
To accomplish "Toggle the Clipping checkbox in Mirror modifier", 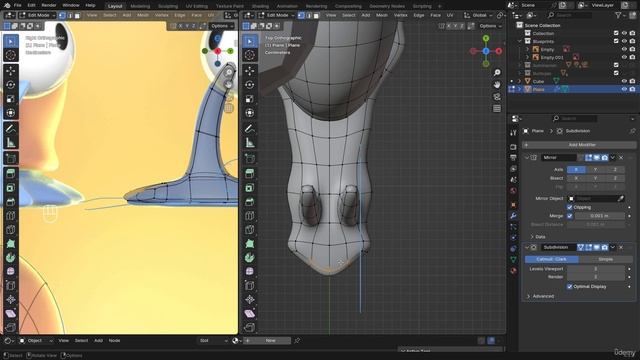I will tap(570, 207).
